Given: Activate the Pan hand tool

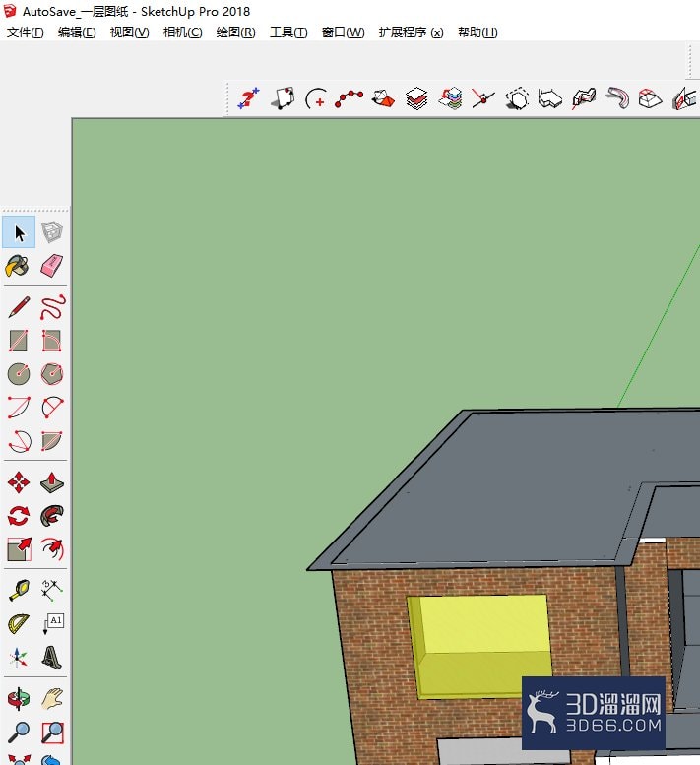Looking at the screenshot, I should click(x=52, y=699).
